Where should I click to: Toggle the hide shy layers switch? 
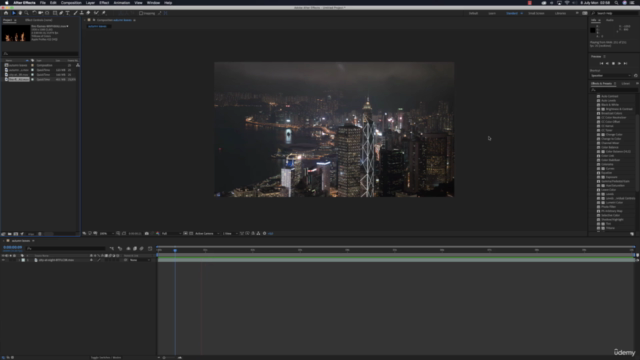tap(129, 248)
